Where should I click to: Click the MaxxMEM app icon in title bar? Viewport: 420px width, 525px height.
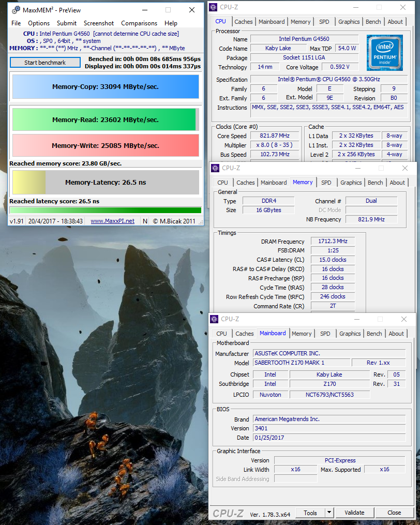16,10
